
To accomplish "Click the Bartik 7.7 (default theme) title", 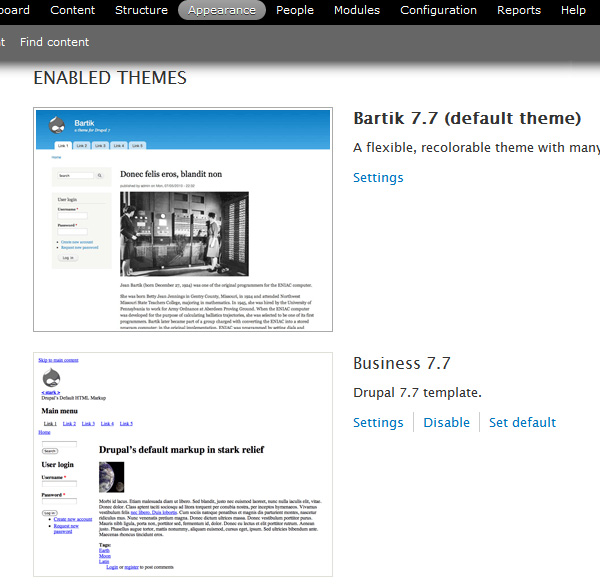I will [467, 118].
